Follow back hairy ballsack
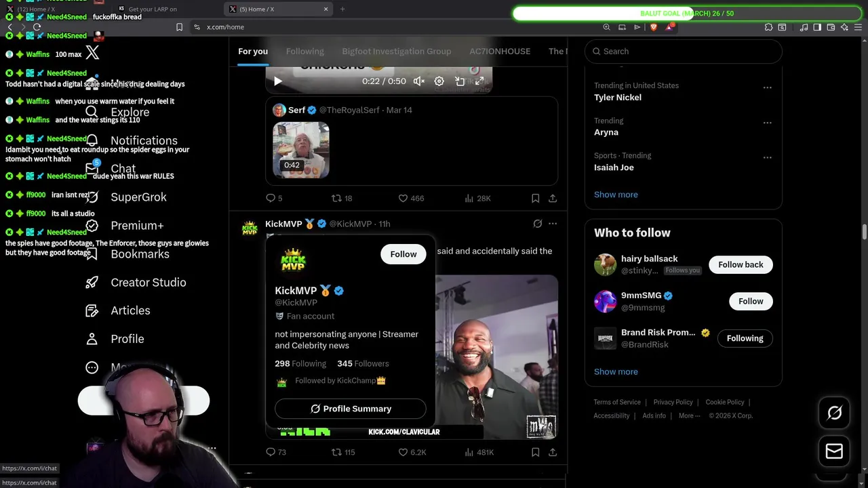The width and height of the screenshot is (868, 488). [741, 265]
